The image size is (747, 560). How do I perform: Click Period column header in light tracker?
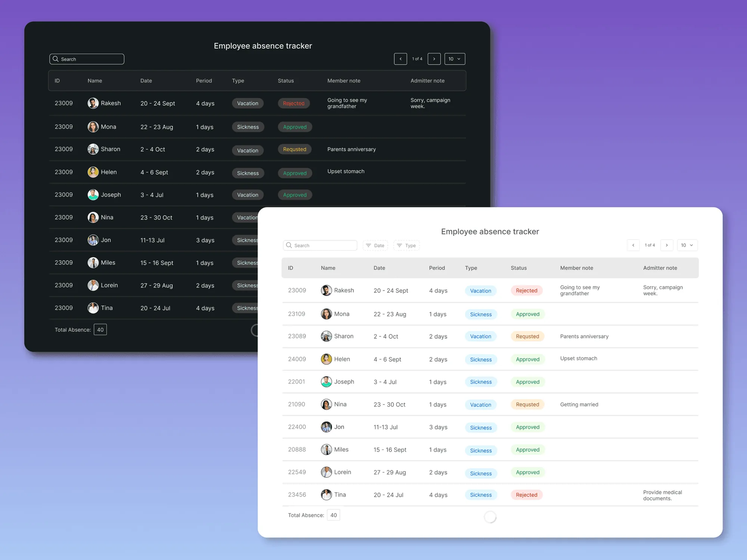click(437, 268)
